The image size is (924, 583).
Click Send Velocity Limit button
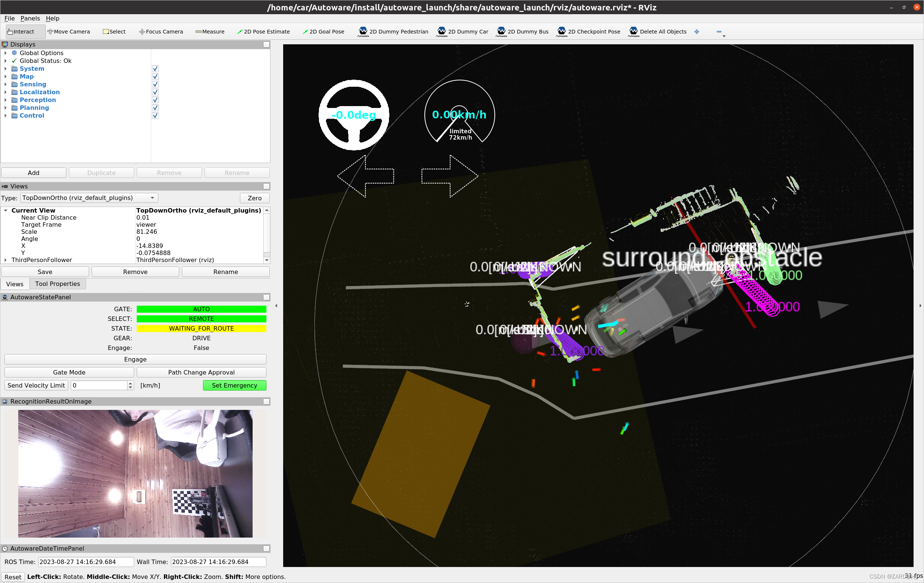coord(36,385)
